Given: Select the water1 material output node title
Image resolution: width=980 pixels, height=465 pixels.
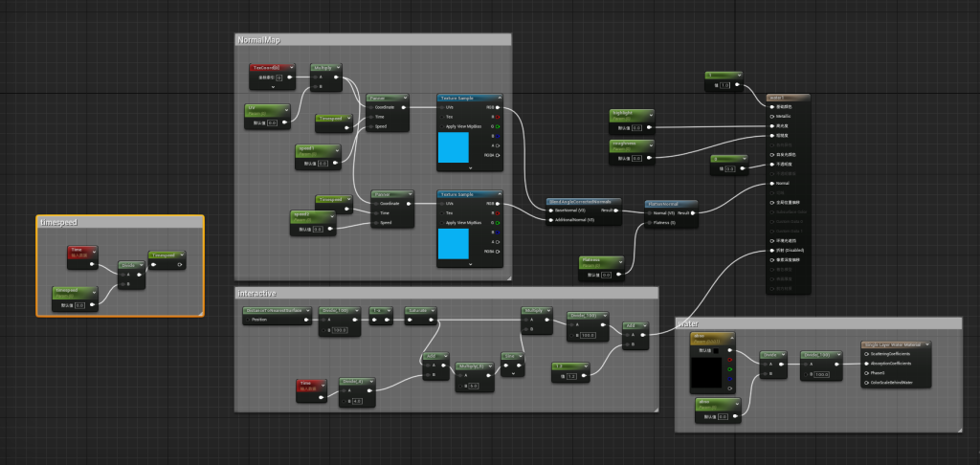Looking at the screenshot, I should point(789,98).
